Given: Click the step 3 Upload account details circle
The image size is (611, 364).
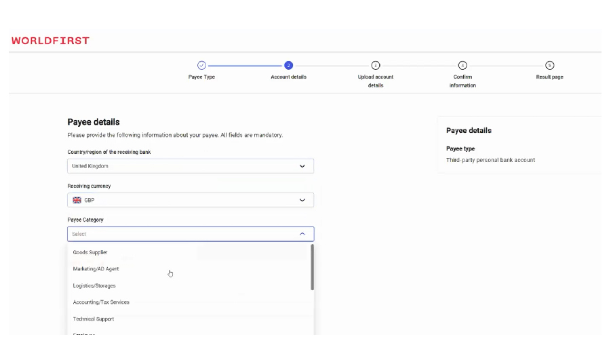Looking at the screenshot, I should click(x=376, y=65).
